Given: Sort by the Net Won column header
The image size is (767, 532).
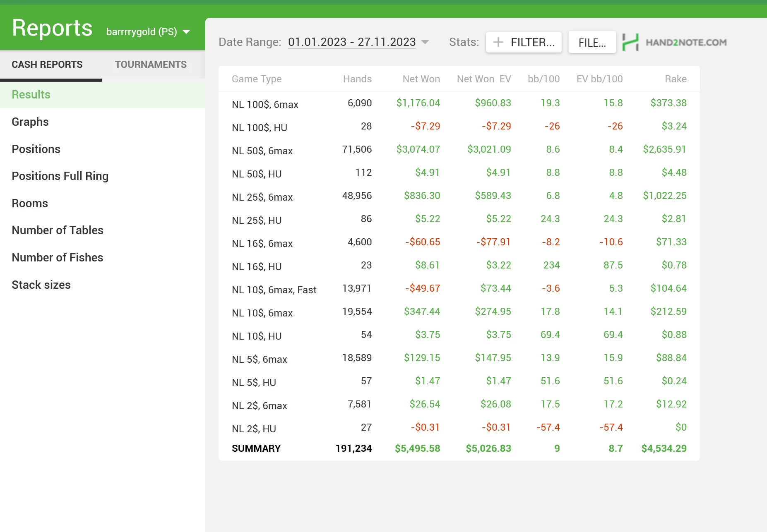Looking at the screenshot, I should [x=421, y=79].
